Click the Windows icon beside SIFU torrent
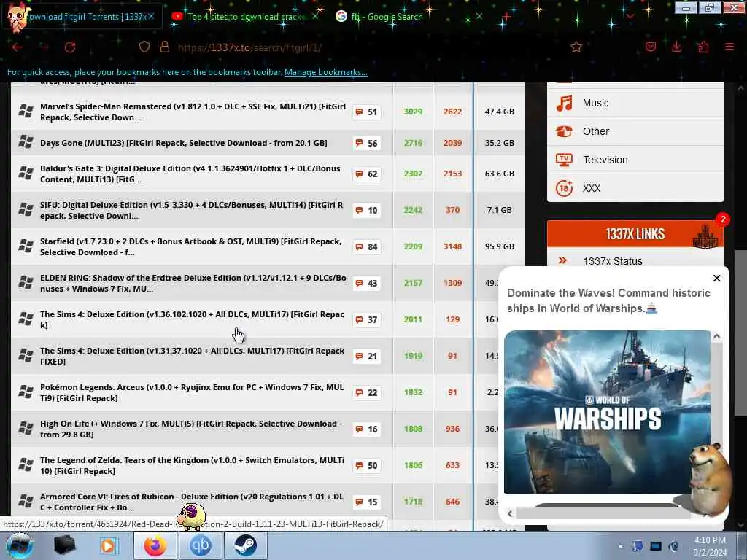This screenshot has width=747, height=560. coord(26,209)
